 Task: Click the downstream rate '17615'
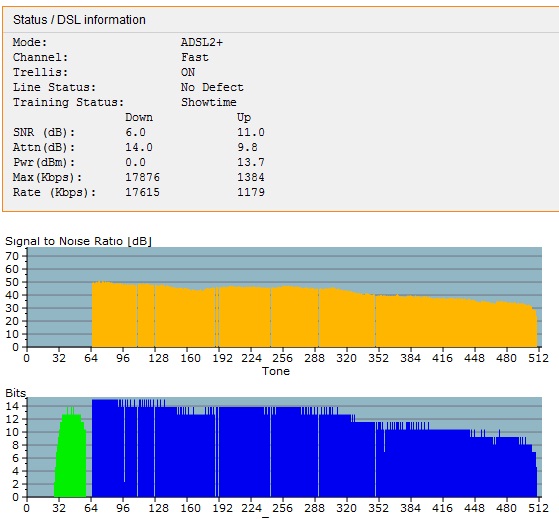pyautogui.click(x=142, y=192)
